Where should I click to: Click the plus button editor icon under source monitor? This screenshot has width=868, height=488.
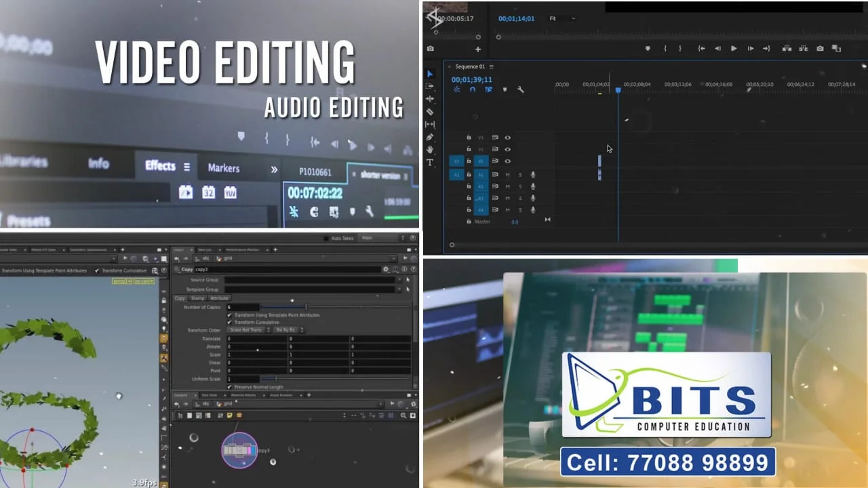pyautogui.click(x=477, y=49)
